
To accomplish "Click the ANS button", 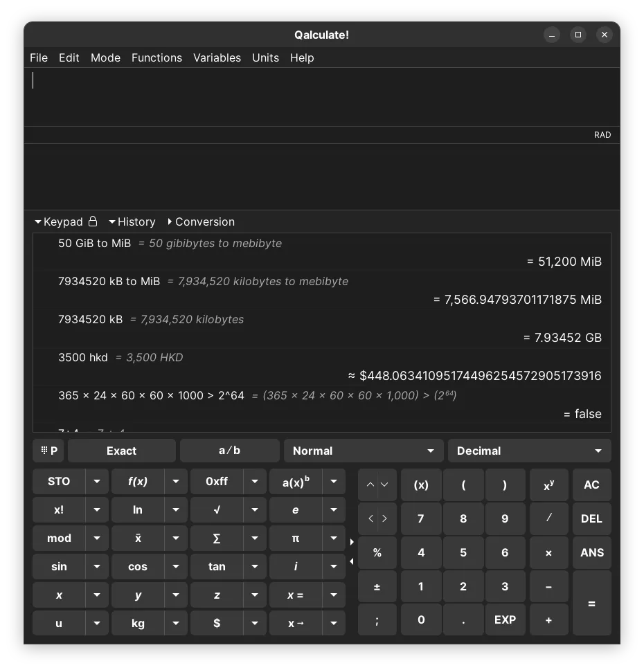I will pos(592,552).
